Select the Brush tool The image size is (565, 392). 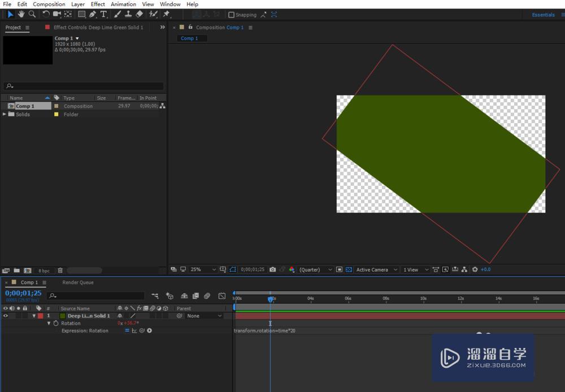pyautogui.click(x=118, y=15)
